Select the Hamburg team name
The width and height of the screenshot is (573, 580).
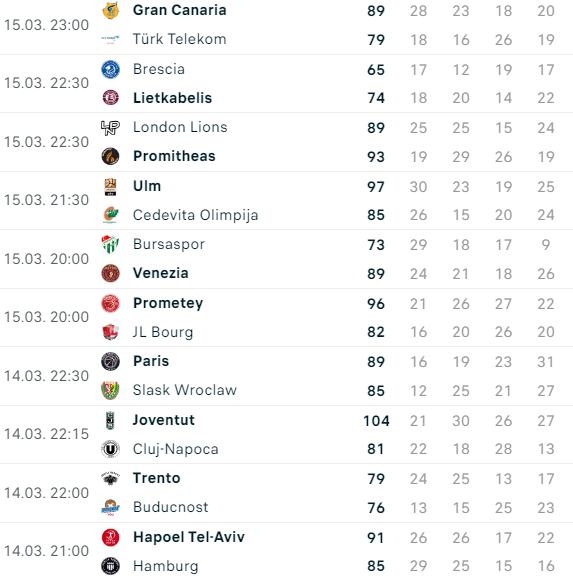pyautogui.click(x=166, y=566)
